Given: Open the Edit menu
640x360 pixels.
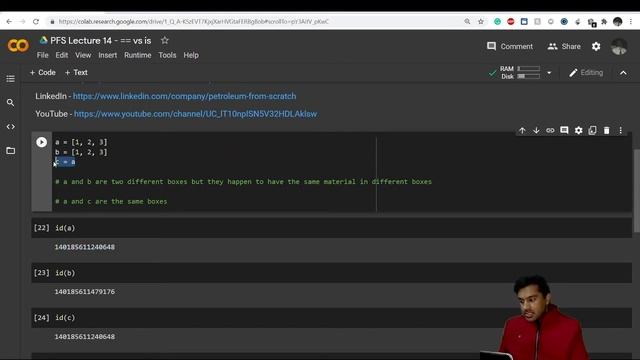Looking at the screenshot, I should tap(62, 55).
